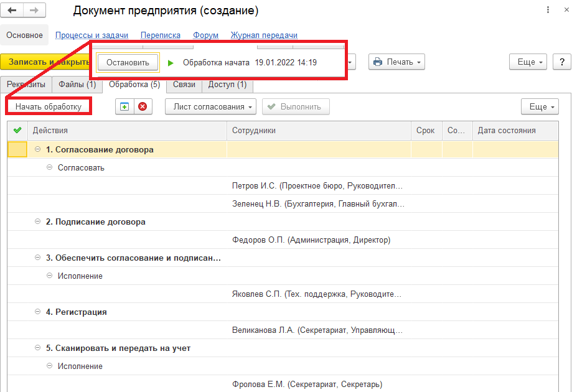Click the green start arrow next to Обработка начата

click(x=170, y=62)
